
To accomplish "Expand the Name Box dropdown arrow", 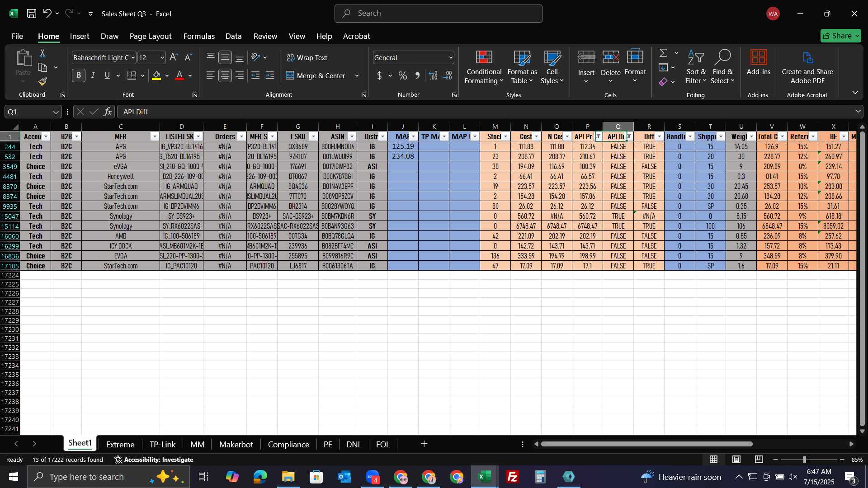I will point(56,112).
